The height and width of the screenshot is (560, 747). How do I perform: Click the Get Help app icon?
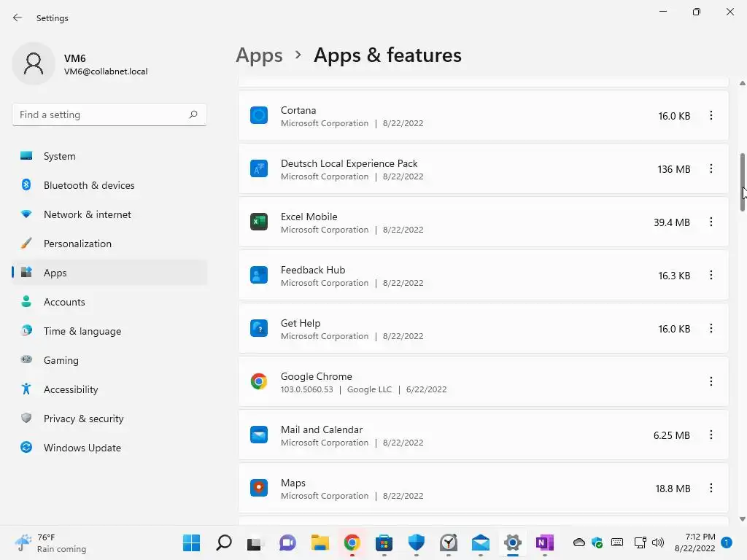tap(259, 329)
